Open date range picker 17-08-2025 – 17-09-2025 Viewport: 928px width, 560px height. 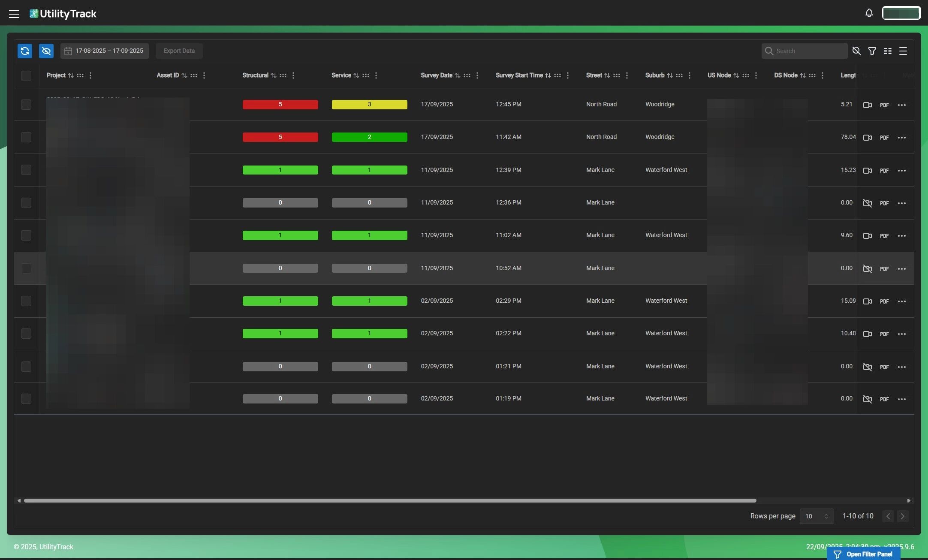point(104,51)
